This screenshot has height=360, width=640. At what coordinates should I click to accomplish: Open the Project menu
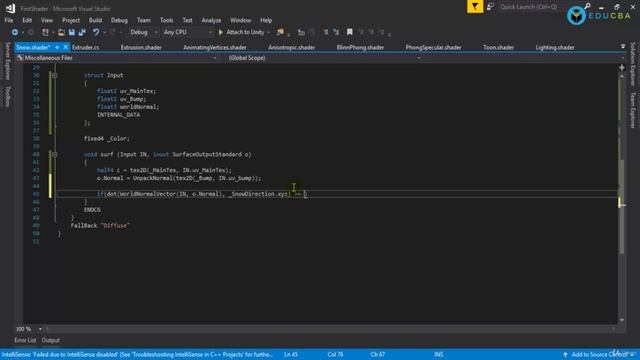coord(71,20)
